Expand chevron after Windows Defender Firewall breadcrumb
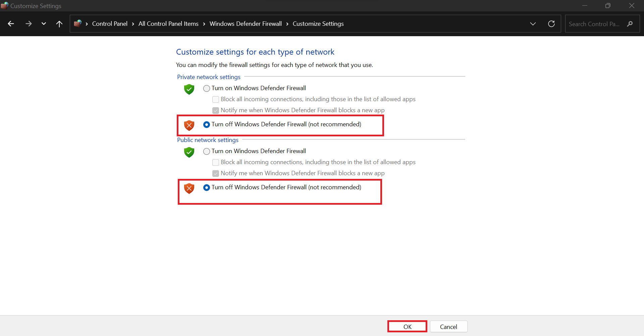This screenshot has height=336, width=644. [x=287, y=24]
